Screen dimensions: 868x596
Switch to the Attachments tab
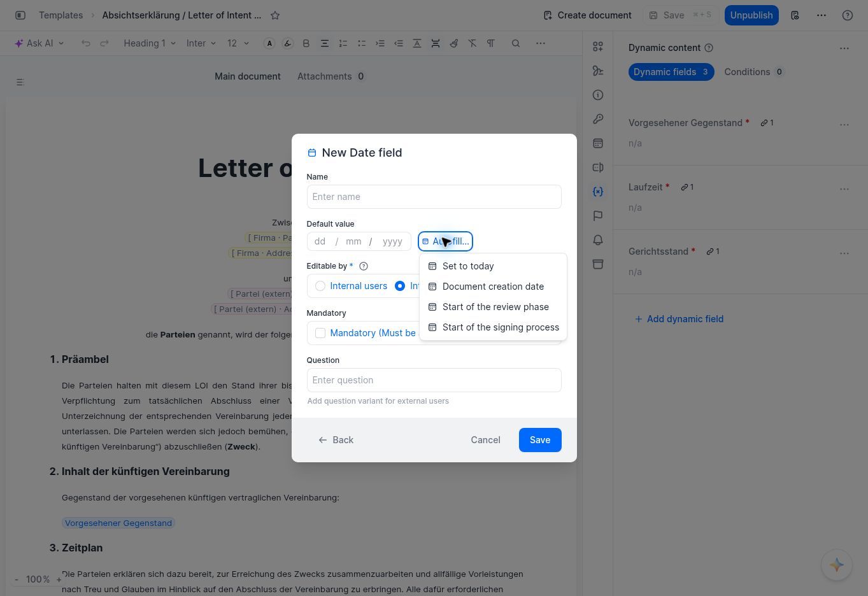331,76
